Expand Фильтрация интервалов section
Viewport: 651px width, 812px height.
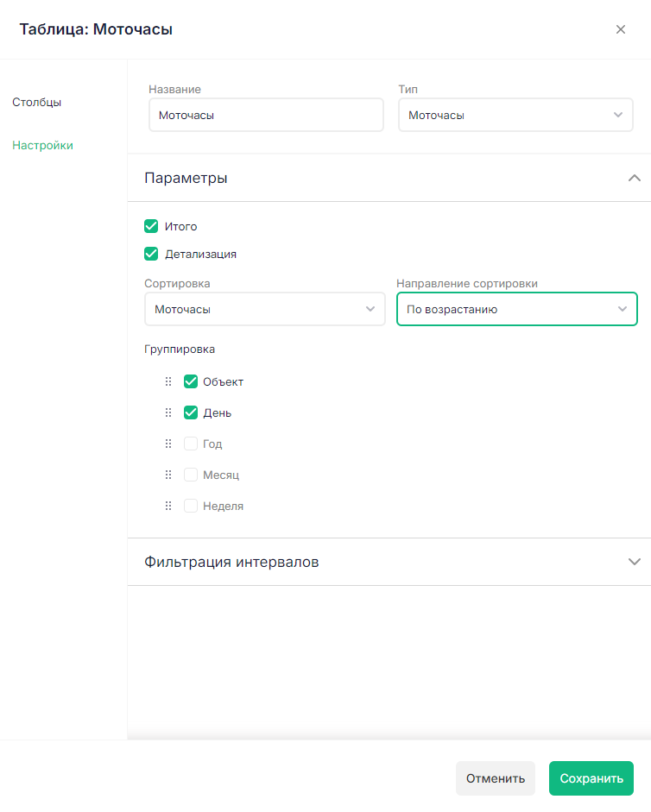(x=634, y=562)
